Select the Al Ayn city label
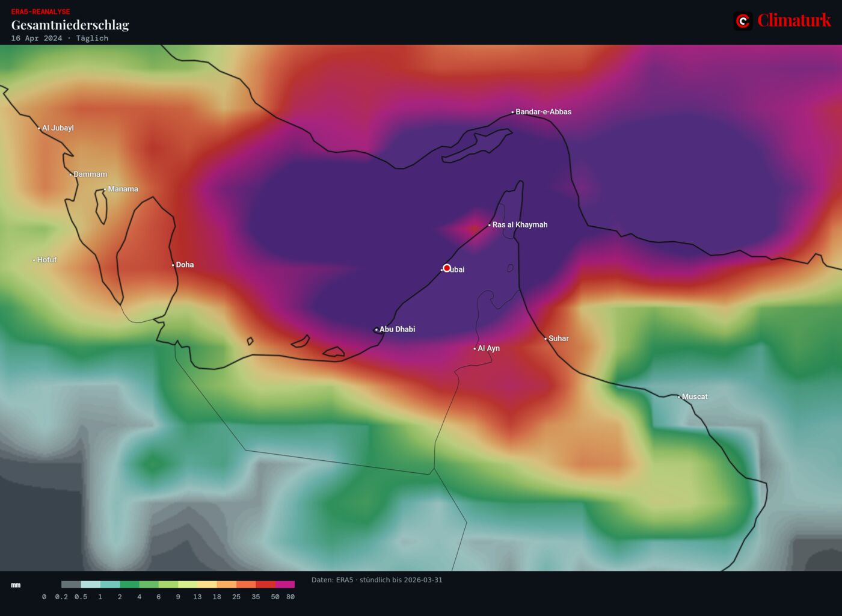 (x=488, y=348)
